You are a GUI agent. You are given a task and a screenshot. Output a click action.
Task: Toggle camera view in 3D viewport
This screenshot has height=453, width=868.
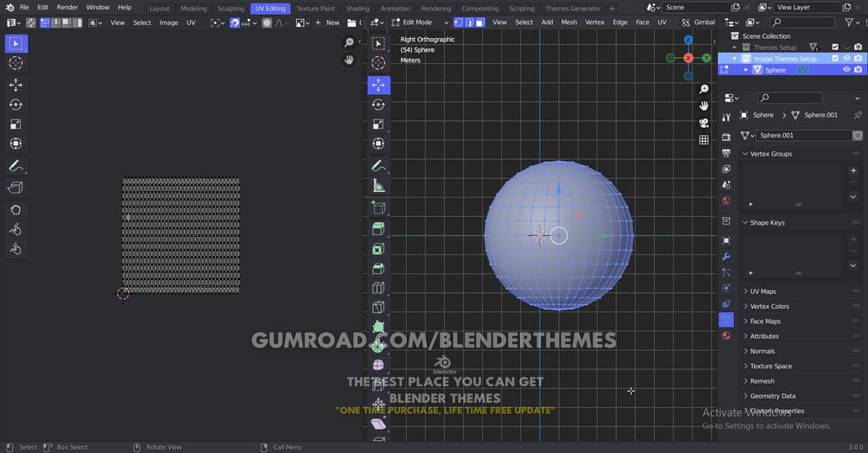pos(704,123)
